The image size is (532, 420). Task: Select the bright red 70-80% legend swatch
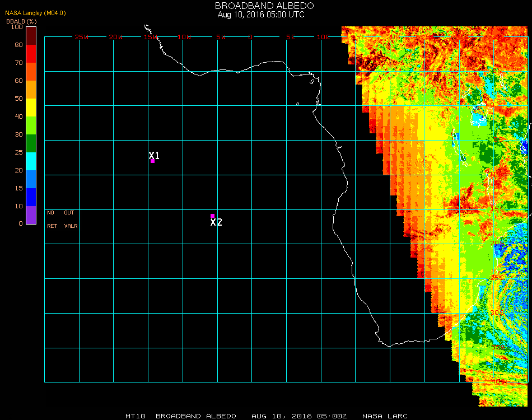pyautogui.click(x=31, y=54)
